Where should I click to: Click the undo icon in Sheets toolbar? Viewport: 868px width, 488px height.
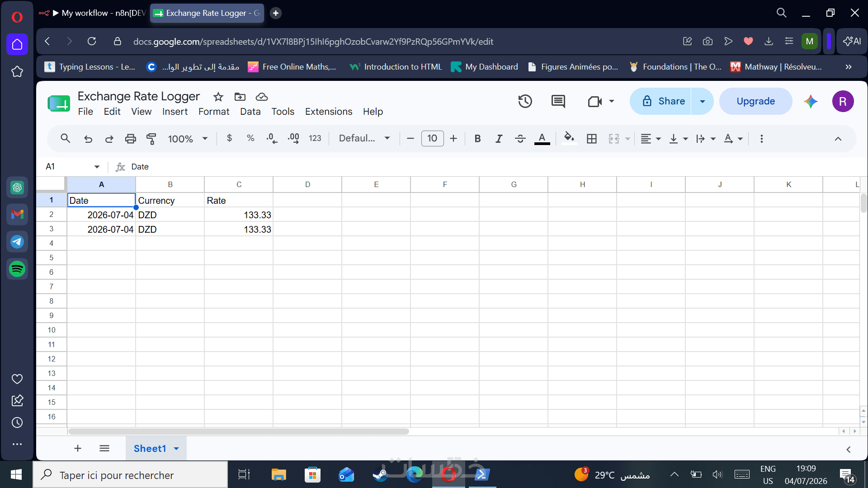pos(88,139)
